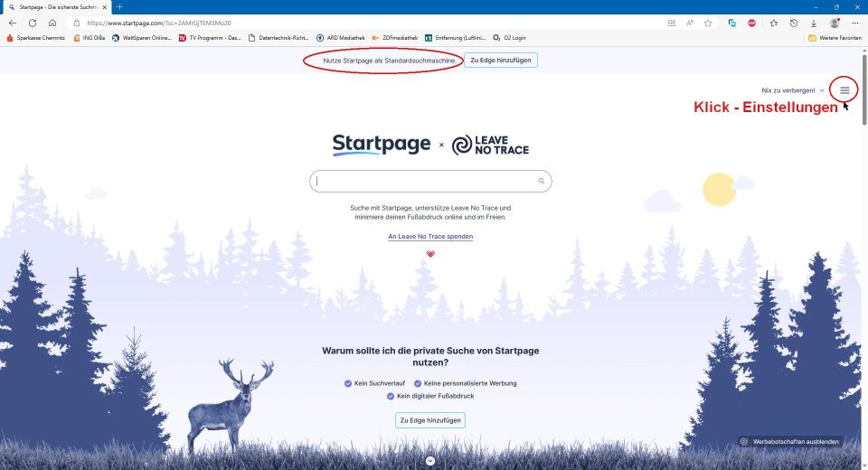
Task: Click Nutze Startpage als Standardsuchmaschine text
Action: click(390, 61)
